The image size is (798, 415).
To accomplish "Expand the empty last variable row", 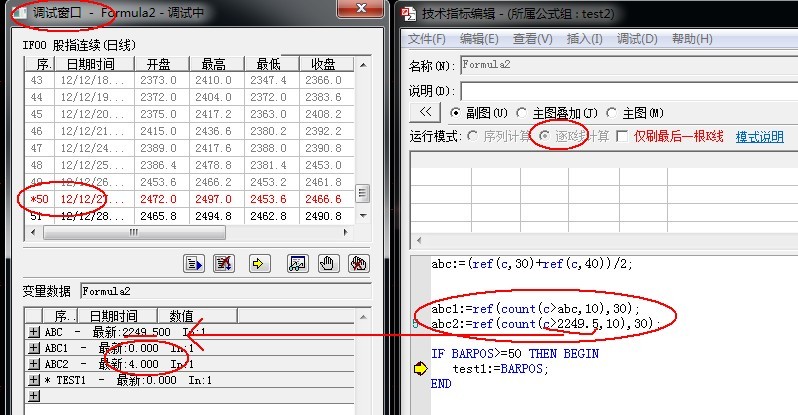I will click(34, 396).
